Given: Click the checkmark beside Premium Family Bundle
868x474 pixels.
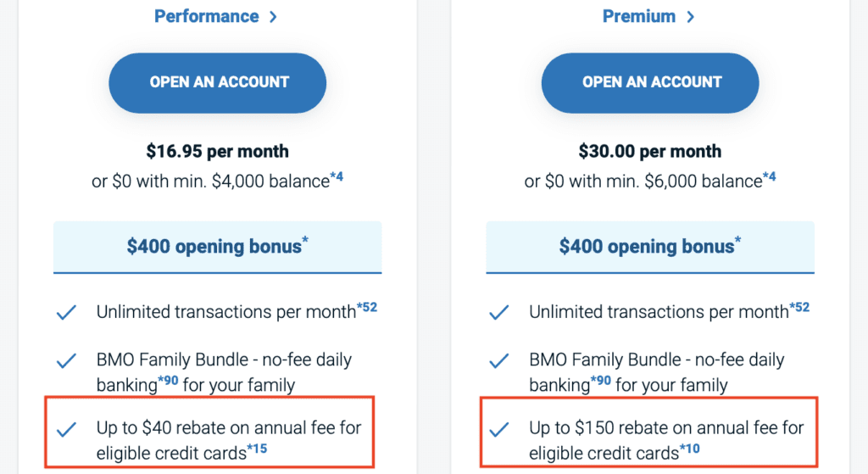Looking at the screenshot, I should (498, 362).
